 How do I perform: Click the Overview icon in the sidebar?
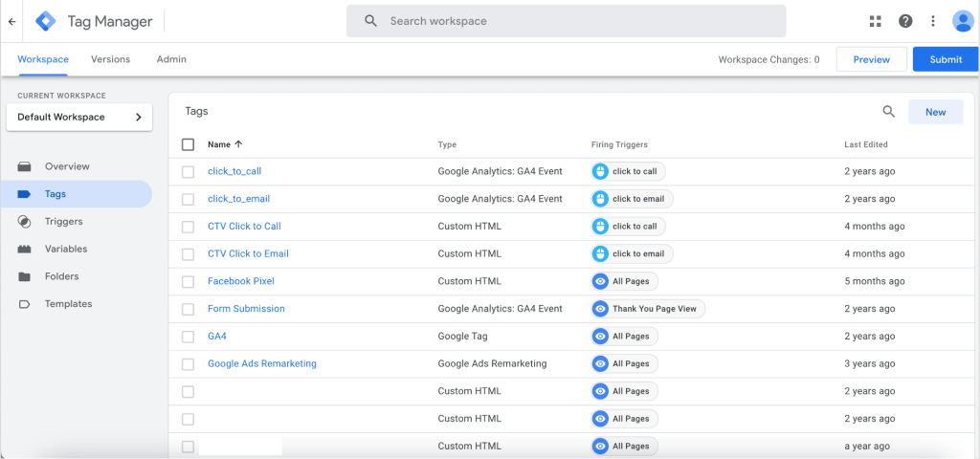pos(24,166)
